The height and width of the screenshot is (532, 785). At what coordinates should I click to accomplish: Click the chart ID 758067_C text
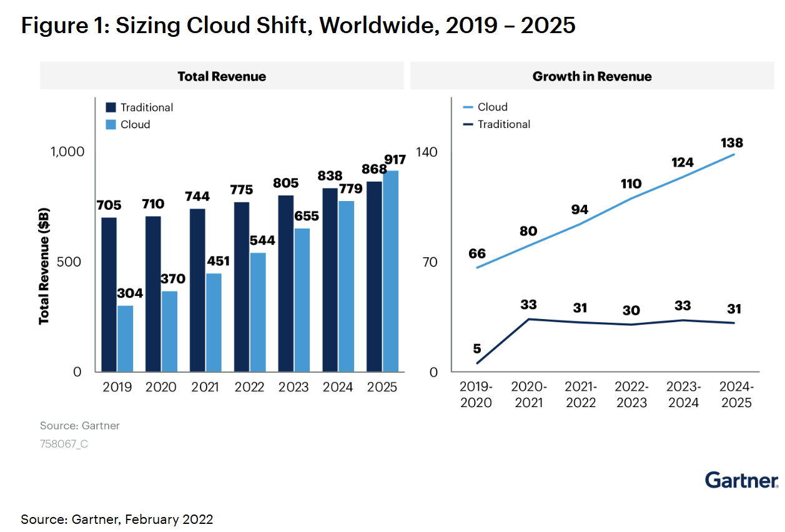click(64, 445)
